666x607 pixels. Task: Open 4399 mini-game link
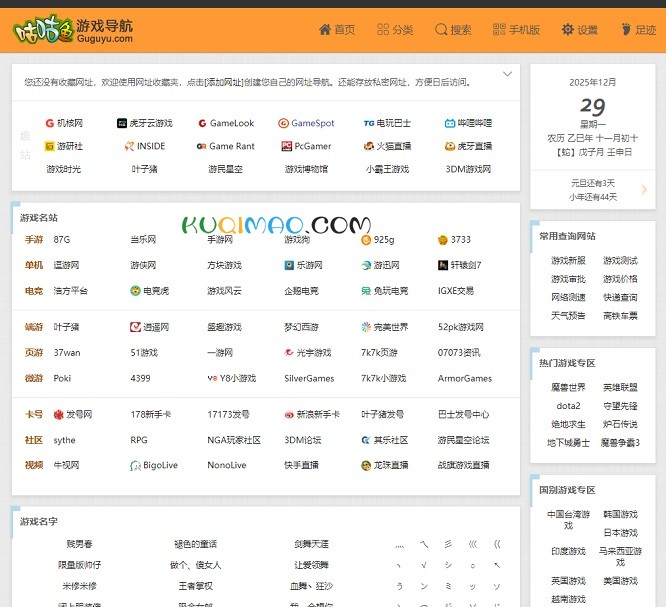[140, 378]
